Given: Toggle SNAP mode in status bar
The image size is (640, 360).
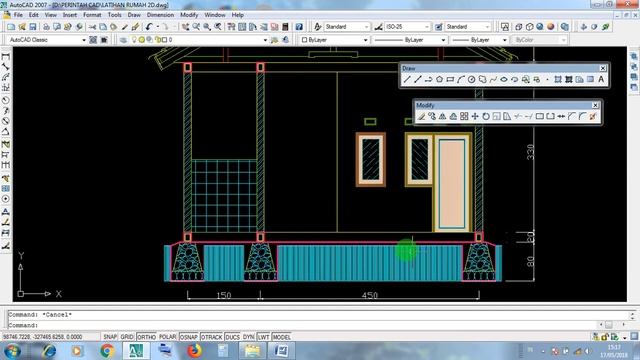Looking at the screenshot, I should coord(110,337).
